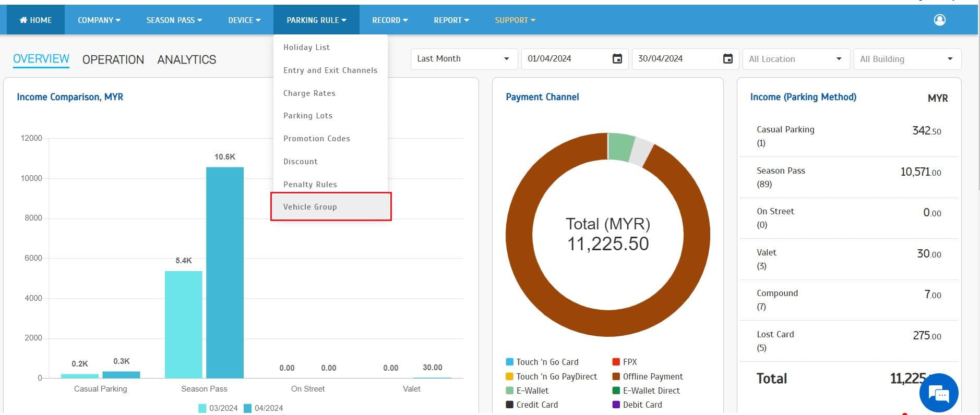The image size is (980, 415).
Task: Toggle E-Wallet legend series
Action: (527, 390)
